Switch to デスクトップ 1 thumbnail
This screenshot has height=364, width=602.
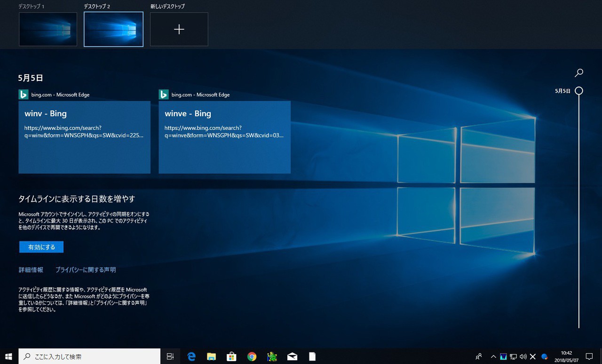pyautogui.click(x=48, y=29)
